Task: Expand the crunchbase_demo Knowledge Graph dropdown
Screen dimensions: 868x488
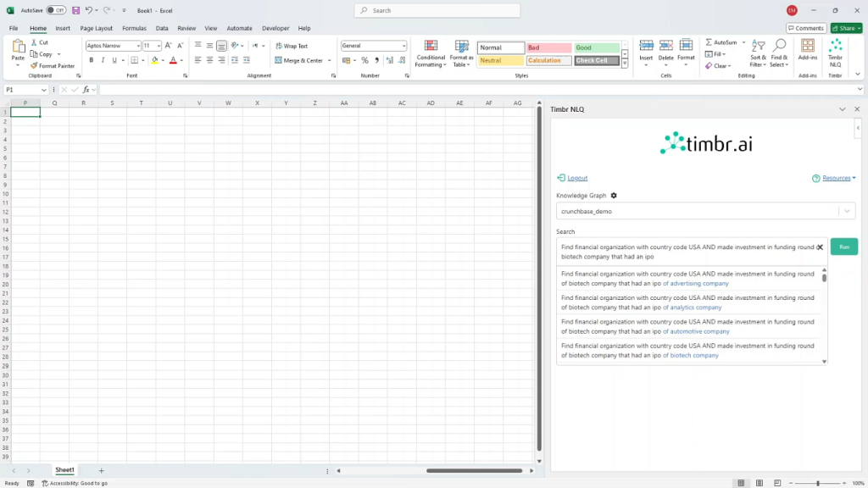Action: pyautogui.click(x=847, y=211)
